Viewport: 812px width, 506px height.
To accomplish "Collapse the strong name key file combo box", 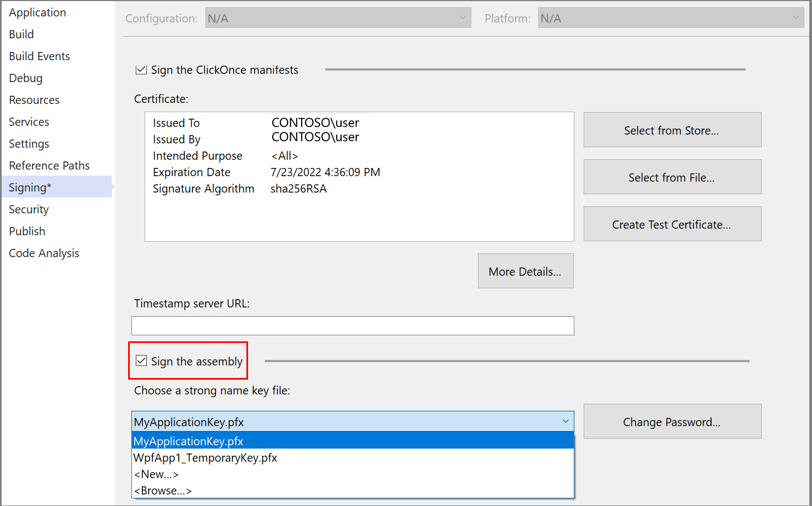I will click(566, 421).
